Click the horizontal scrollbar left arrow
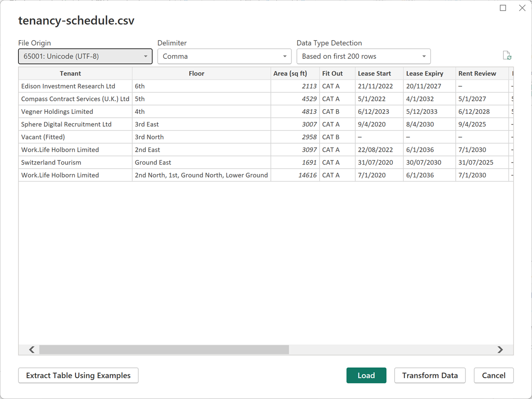Image resolution: width=532 pixels, height=399 pixels. click(x=32, y=350)
